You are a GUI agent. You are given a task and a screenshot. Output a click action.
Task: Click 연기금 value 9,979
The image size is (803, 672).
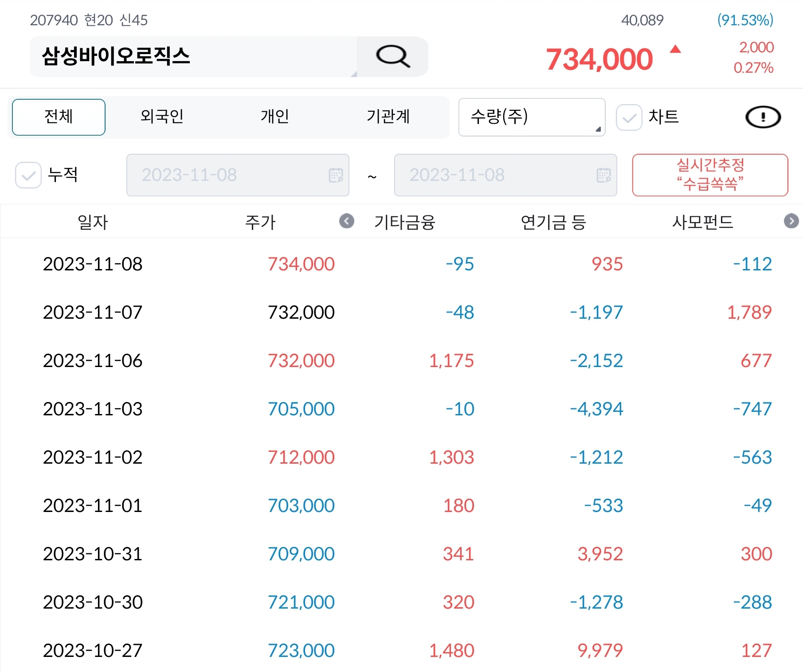click(600, 651)
